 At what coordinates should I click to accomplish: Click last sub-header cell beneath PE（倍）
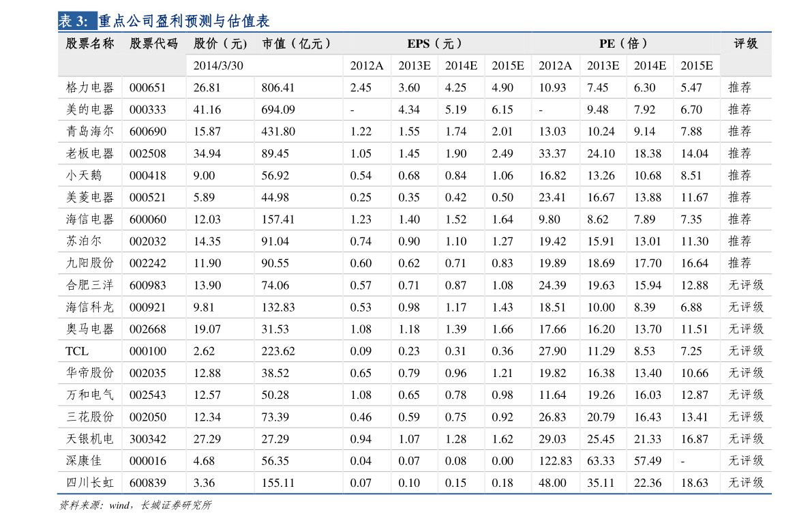pyautogui.click(x=696, y=65)
